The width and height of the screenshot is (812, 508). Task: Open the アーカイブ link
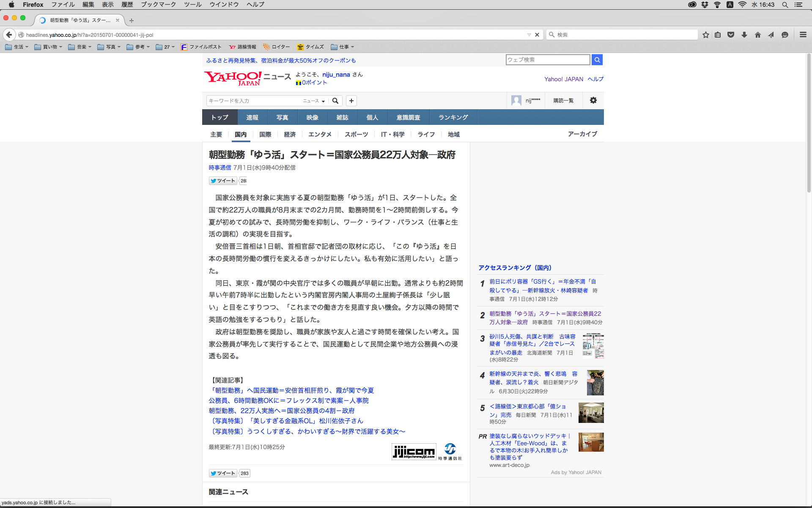(x=582, y=134)
